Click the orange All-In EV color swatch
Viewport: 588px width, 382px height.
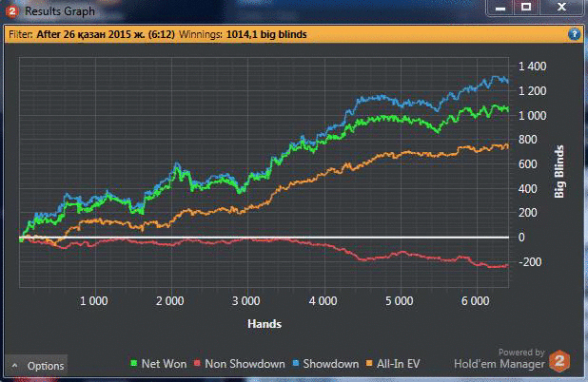point(372,364)
